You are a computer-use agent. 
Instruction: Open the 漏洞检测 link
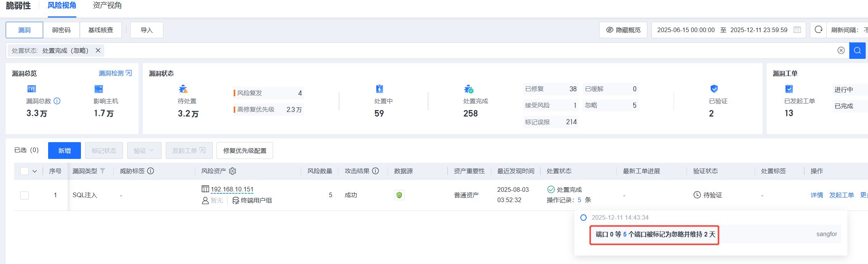[x=115, y=73]
